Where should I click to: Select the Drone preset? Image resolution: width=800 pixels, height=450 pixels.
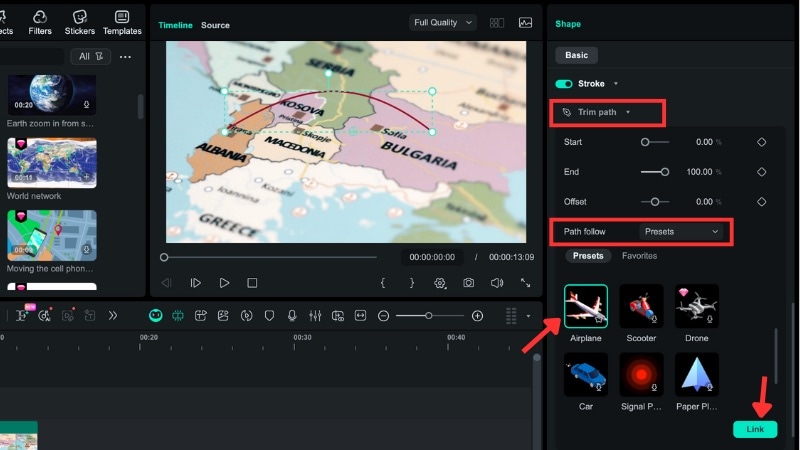[x=696, y=306]
